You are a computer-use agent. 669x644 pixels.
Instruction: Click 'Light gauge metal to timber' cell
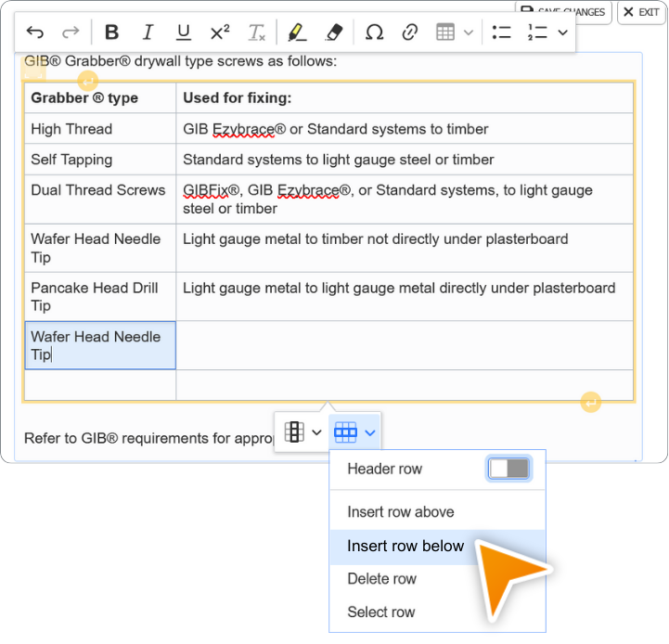click(405, 248)
